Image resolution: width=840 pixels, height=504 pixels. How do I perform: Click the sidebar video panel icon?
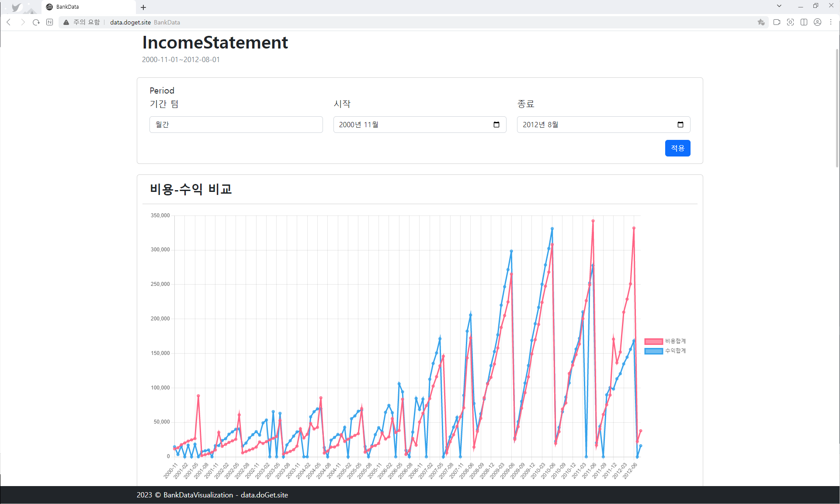(777, 22)
